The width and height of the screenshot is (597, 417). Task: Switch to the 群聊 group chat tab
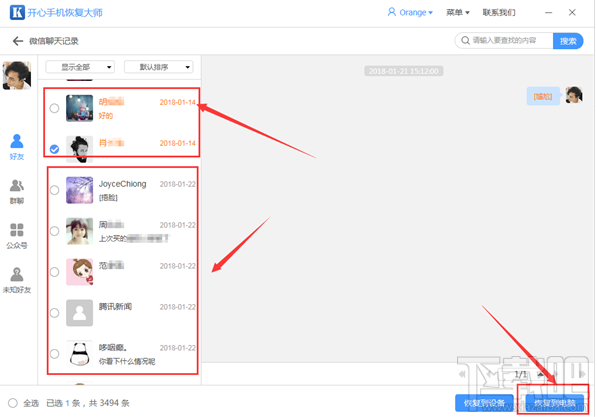click(x=17, y=192)
